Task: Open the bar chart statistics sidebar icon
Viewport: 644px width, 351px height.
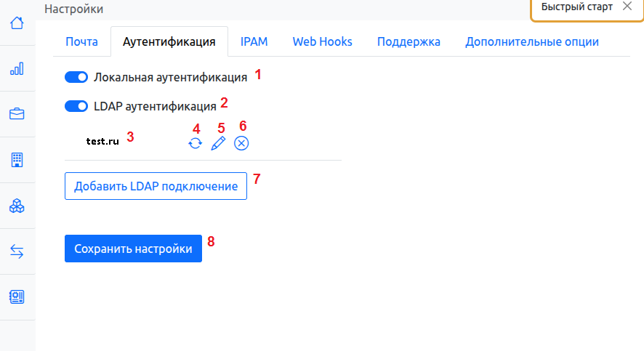Action: pos(17,68)
